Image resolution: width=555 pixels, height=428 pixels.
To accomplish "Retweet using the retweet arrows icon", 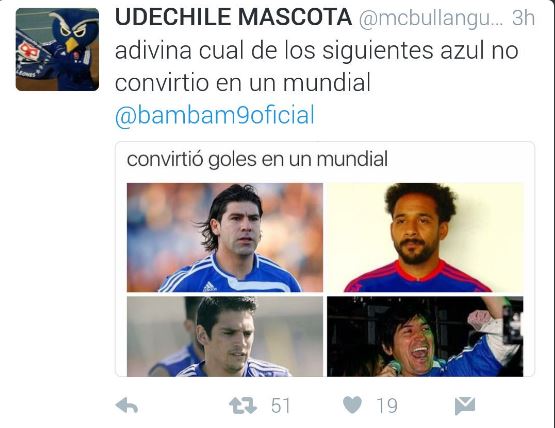I will pyautogui.click(x=243, y=405).
